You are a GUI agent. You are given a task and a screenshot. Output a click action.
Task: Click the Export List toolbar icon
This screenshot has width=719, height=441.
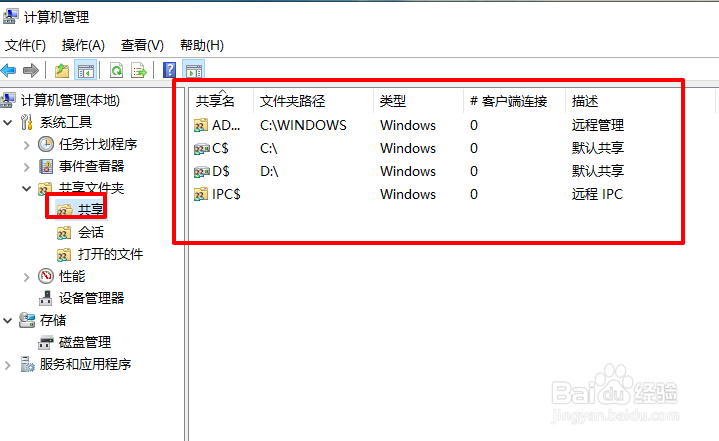pyautogui.click(x=138, y=71)
